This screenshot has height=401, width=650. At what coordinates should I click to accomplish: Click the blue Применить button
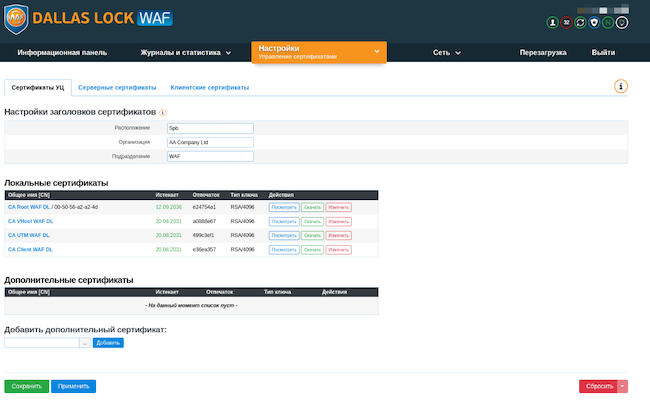[x=73, y=386]
